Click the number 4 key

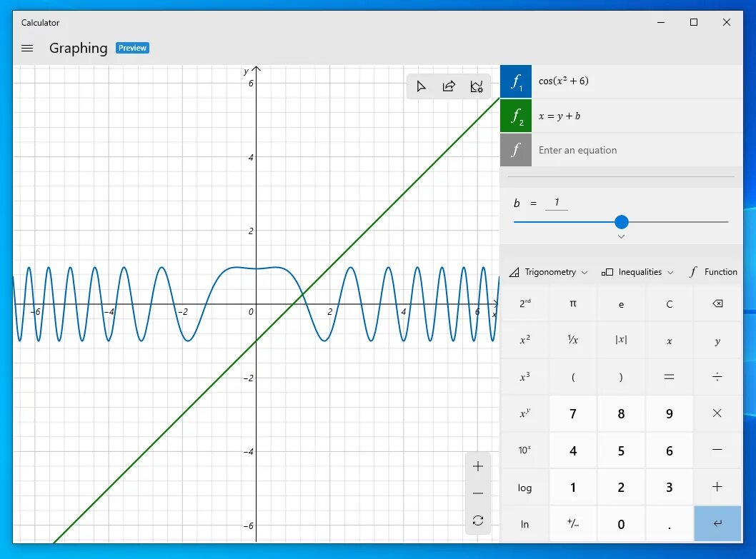(573, 450)
